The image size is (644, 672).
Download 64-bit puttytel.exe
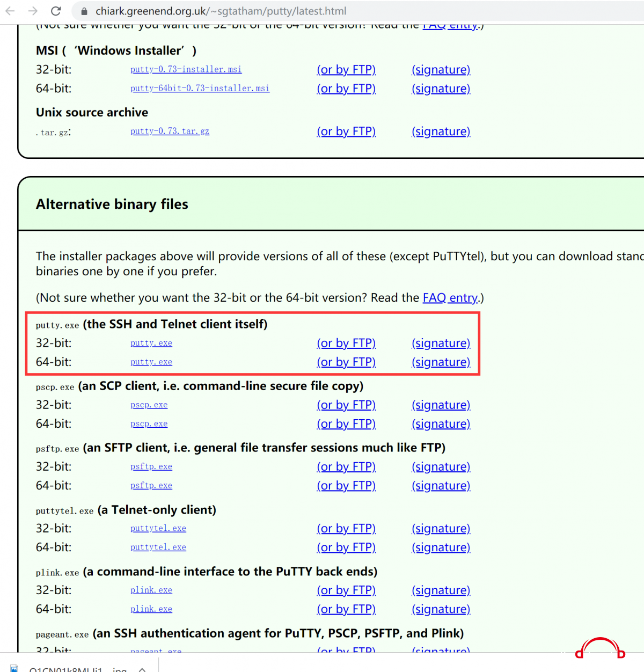[x=158, y=547]
